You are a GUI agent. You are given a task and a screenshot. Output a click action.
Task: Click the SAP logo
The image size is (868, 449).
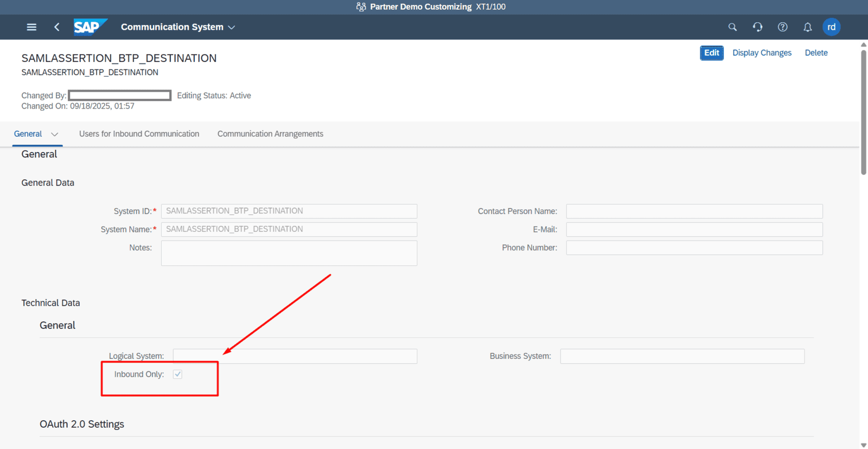(x=90, y=27)
